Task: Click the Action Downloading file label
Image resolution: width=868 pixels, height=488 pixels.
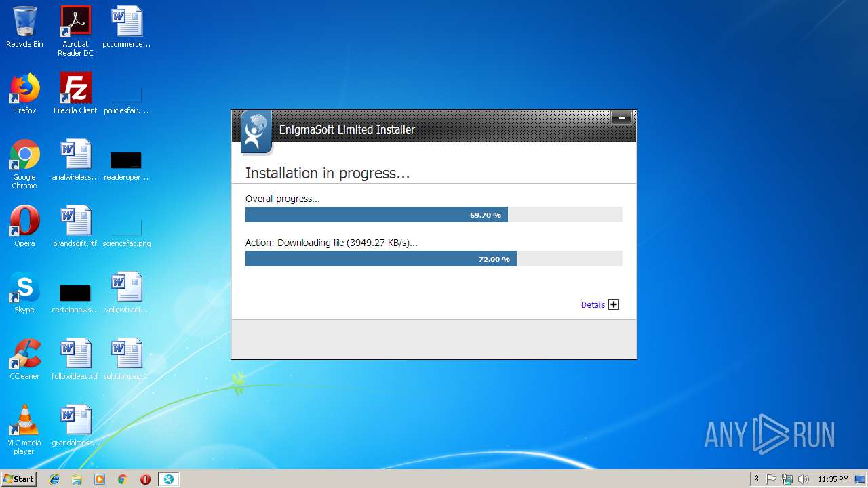Action: tap(332, 243)
